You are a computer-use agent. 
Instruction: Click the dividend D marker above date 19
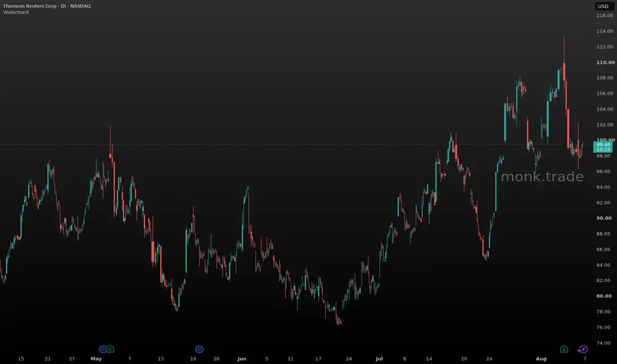point(199,349)
